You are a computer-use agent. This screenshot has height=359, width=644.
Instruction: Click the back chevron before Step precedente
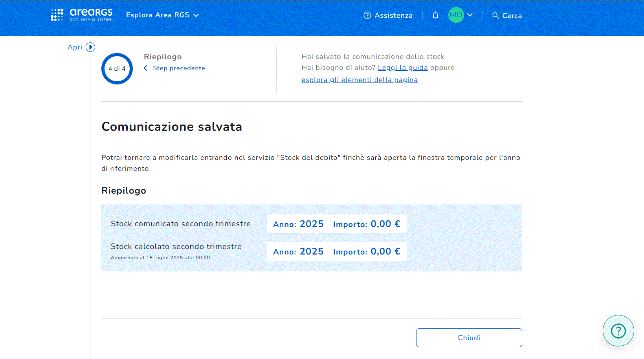pos(146,68)
